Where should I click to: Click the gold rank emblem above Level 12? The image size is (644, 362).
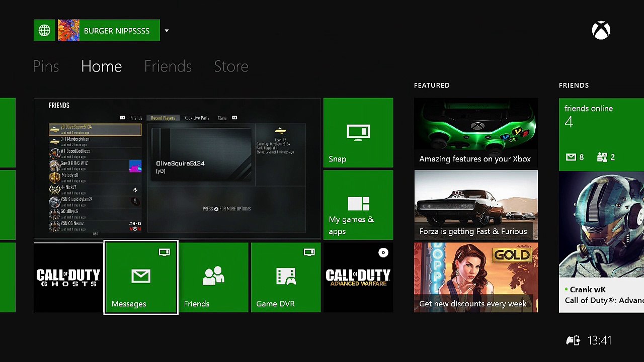(x=280, y=131)
